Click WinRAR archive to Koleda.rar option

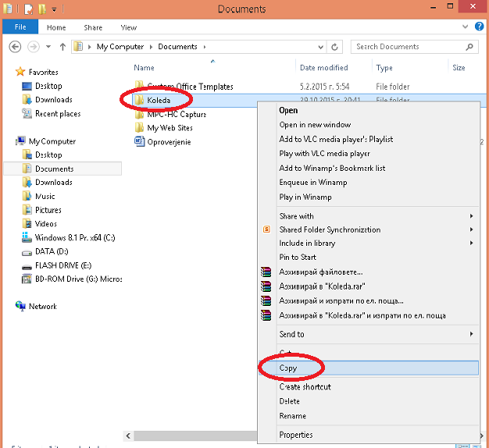pyautogui.click(x=321, y=286)
